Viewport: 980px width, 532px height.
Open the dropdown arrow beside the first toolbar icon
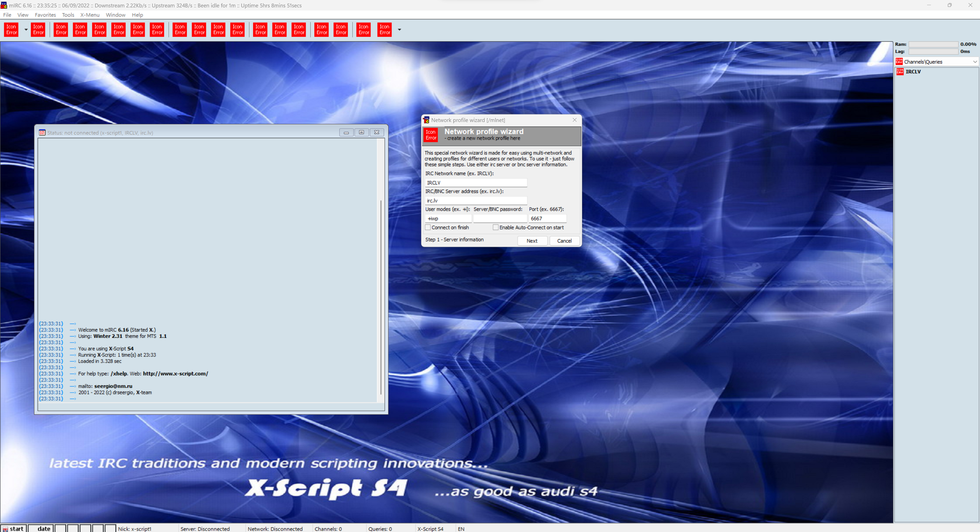26,30
